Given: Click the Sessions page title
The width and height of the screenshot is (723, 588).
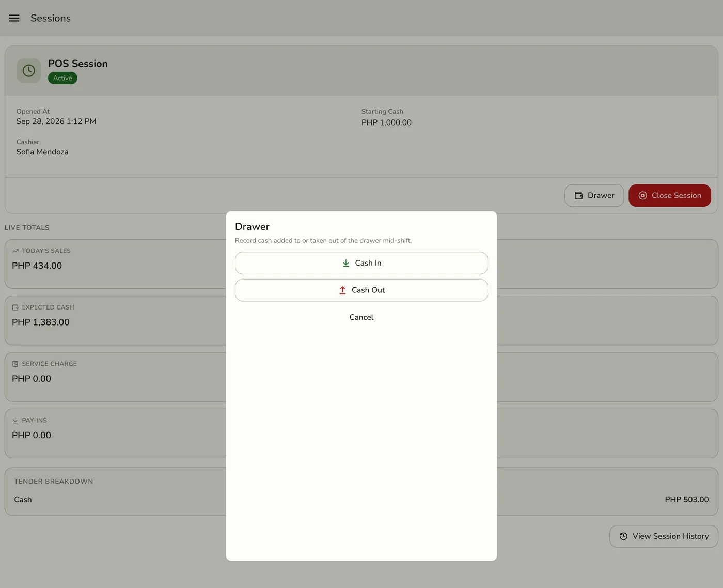Looking at the screenshot, I should (51, 18).
